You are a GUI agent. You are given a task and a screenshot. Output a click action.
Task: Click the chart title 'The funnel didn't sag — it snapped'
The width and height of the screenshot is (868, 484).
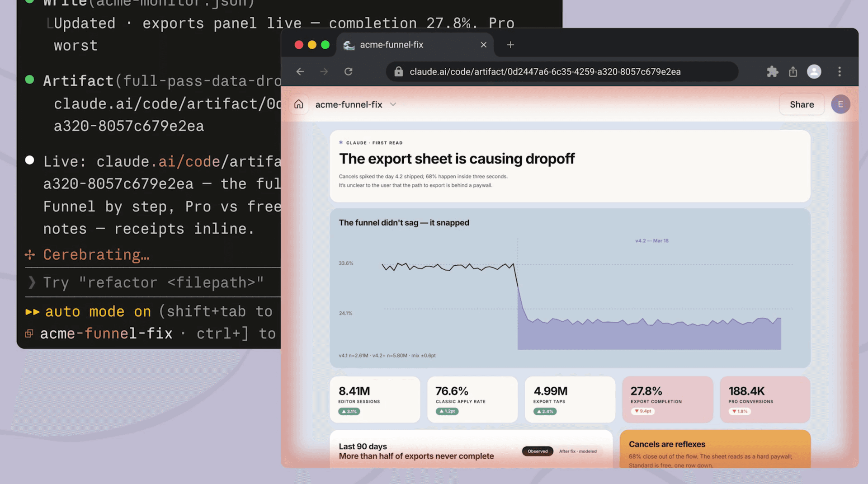(404, 223)
